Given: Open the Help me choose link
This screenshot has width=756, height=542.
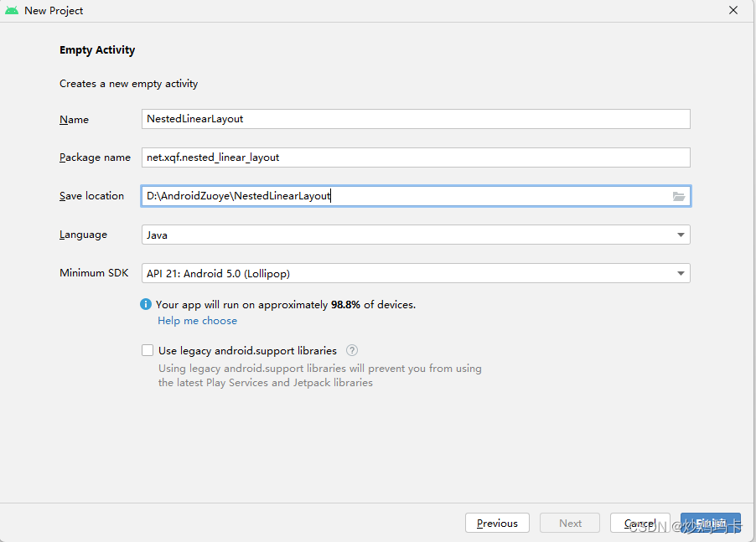Looking at the screenshot, I should tap(197, 321).
